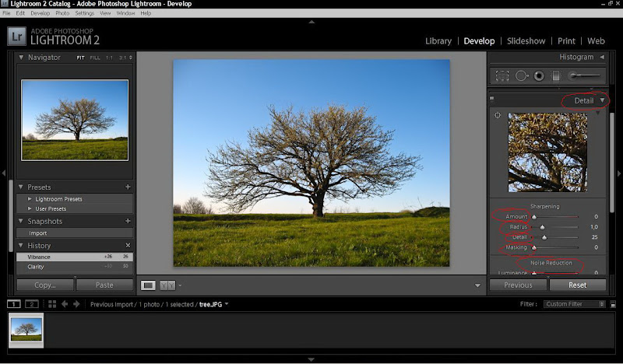The height and width of the screenshot is (364, 623).
Task: Click the Reset button
Action: [577, 285]
